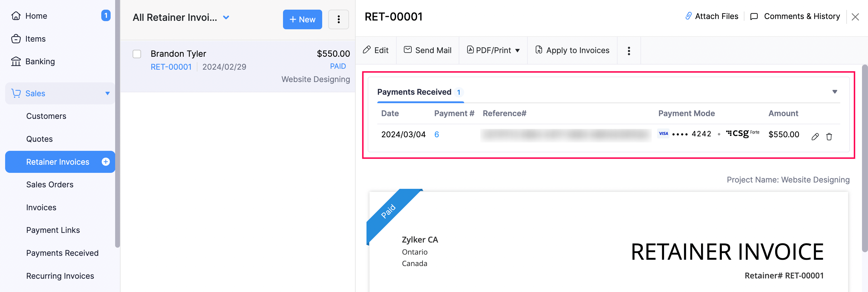
Task: Select the Banking bank icon
Action: tap(16, 61)
